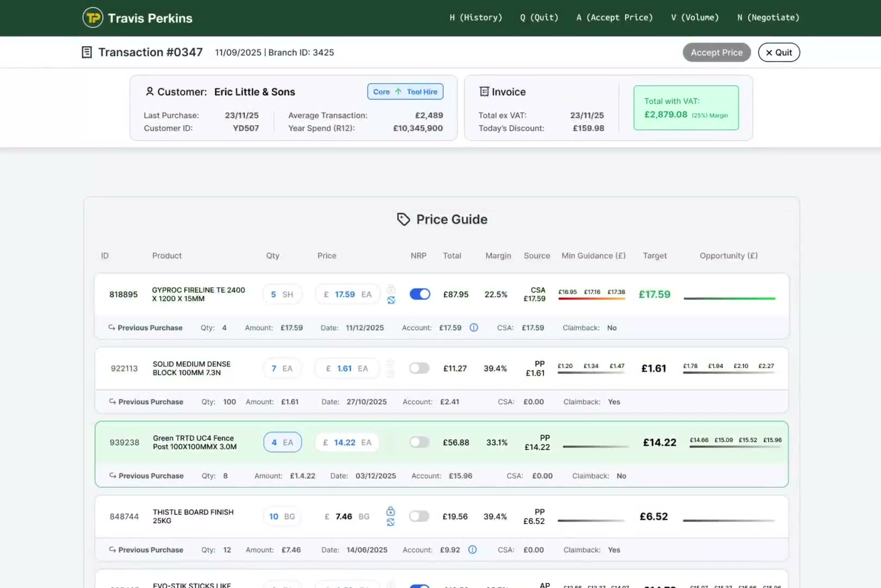881x588 pixels.
Task: Click the Price Guide tag icon
Action: 404,219
